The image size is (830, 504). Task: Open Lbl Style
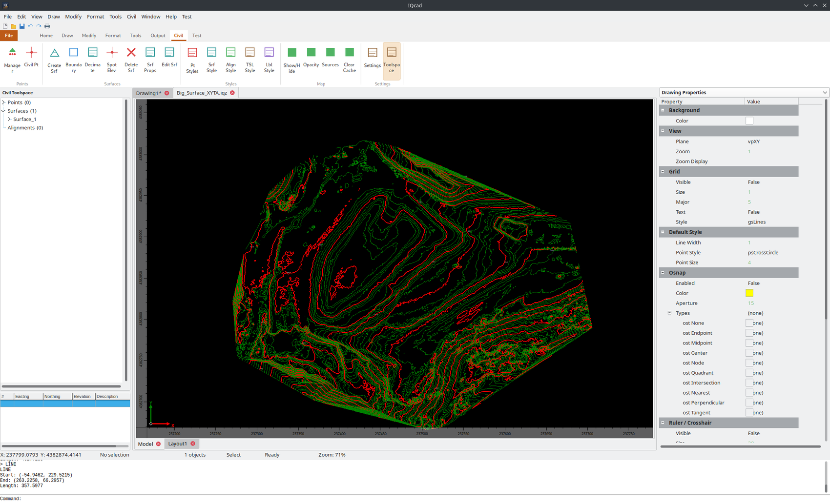269,60
